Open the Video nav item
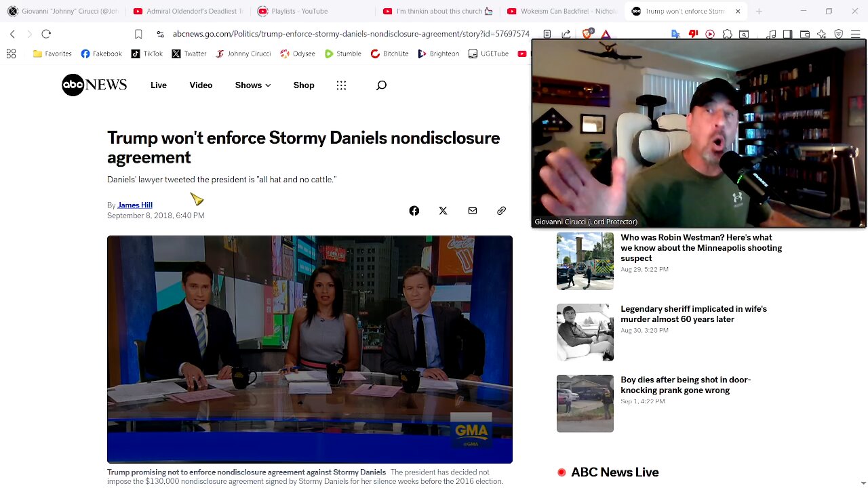 [201, 85]
